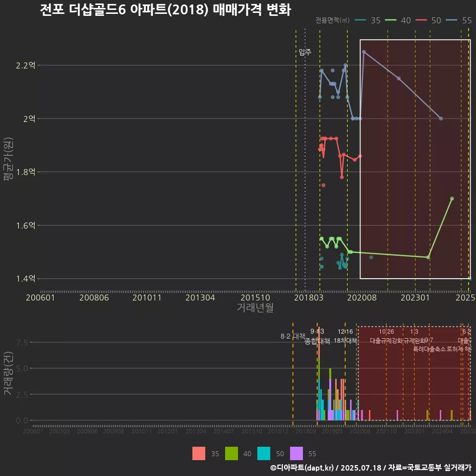Click the '1.4억' y-axis label
This screenshot has height=476, width=476.
coord(25,279)
